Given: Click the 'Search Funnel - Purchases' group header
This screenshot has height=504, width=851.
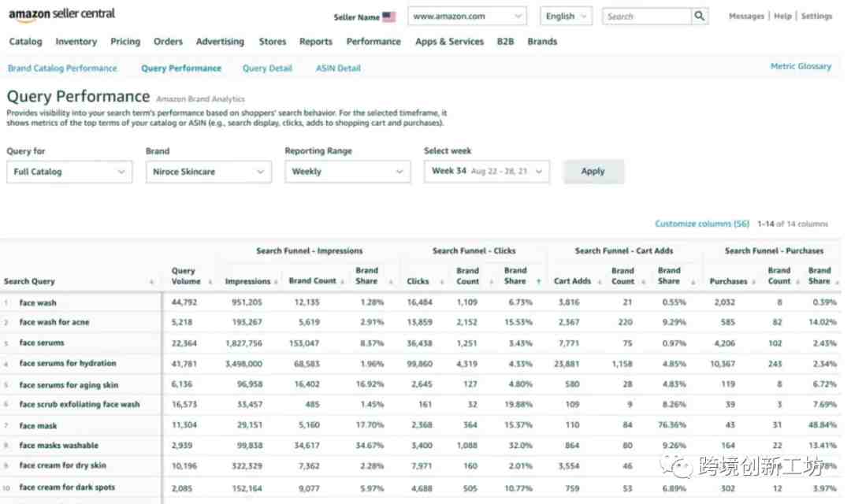Looking at the screenshot, I should (x=774, y=251).
